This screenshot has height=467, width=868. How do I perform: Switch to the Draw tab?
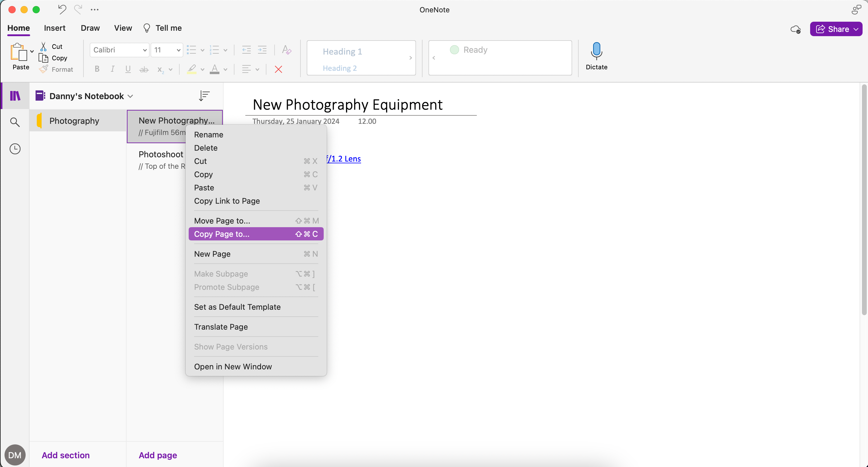[x=90, y=28]
